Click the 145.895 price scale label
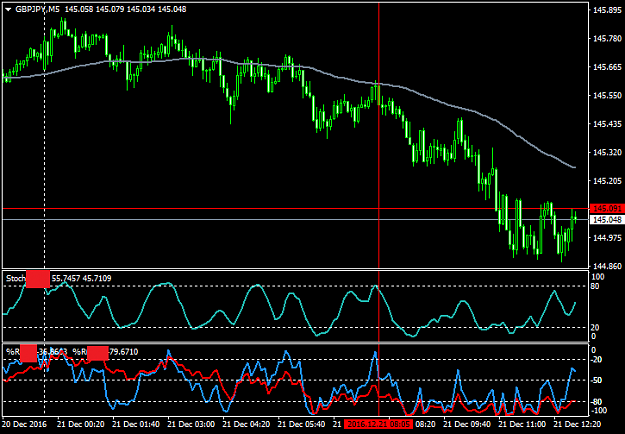Viewport: 625px width, 434px height. 605,10
